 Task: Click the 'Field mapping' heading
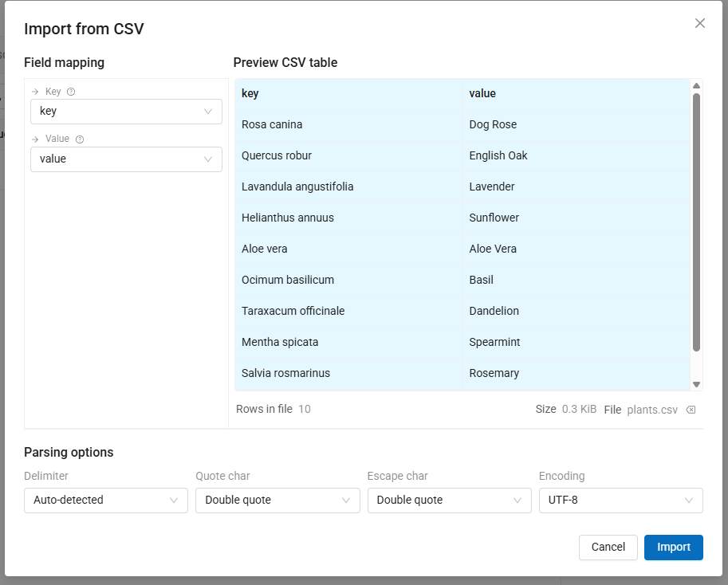(x=64, y=63)
